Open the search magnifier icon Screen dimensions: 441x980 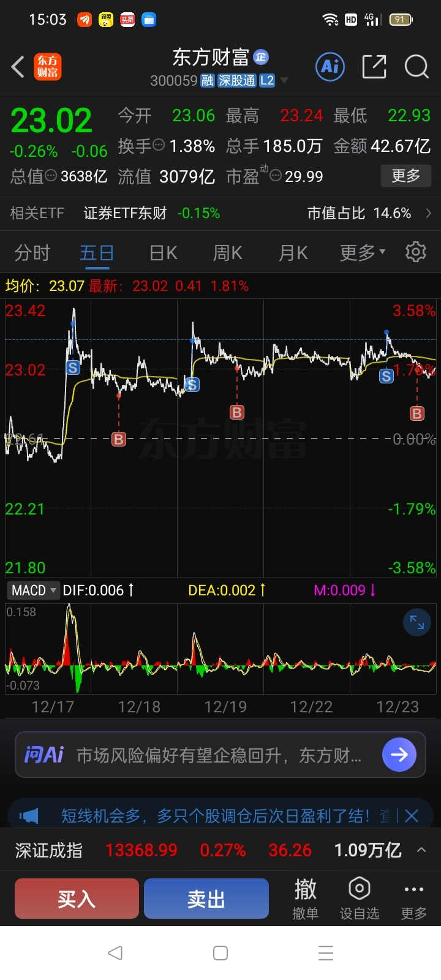click(417, 67)
